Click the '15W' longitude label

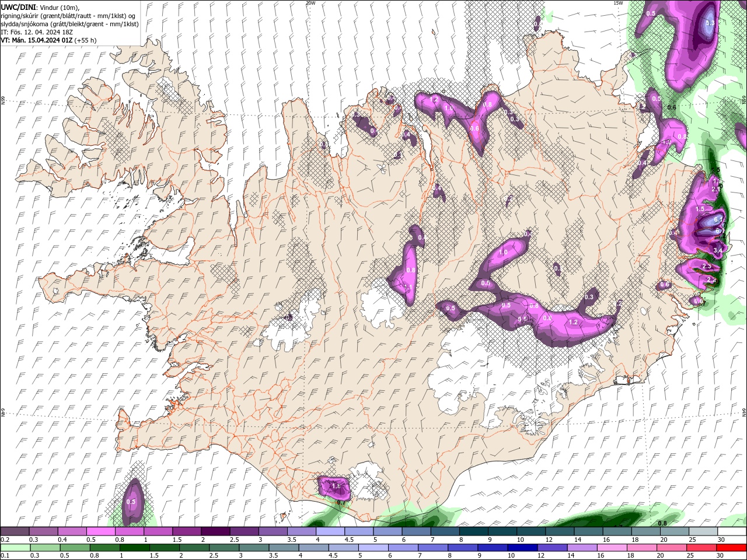619,3
